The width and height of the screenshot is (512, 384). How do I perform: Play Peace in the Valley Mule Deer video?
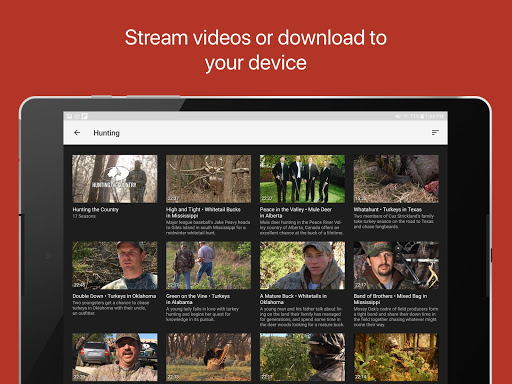point(302,179)
